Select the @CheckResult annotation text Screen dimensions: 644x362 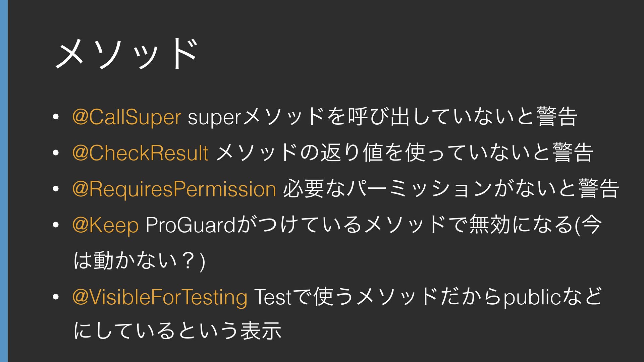pos(140,153)
